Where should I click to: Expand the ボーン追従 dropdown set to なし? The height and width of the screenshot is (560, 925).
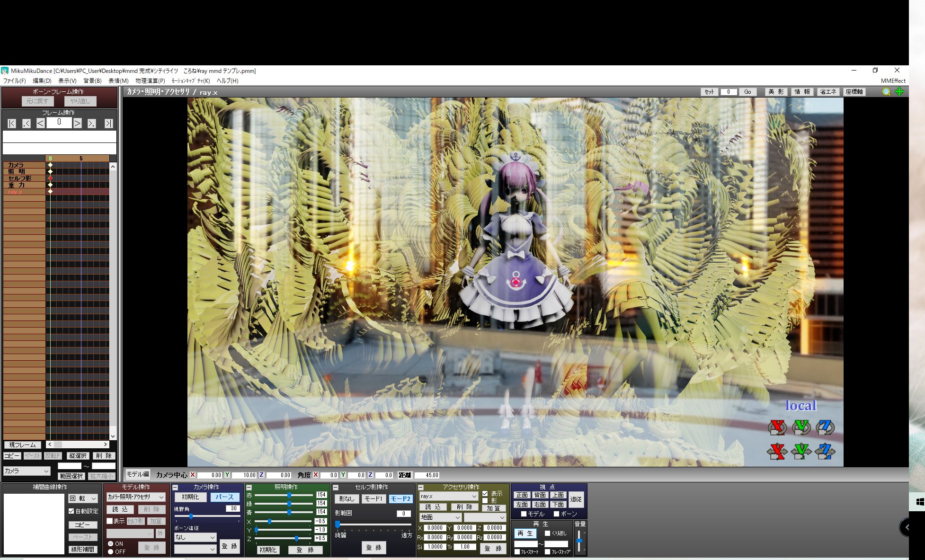195,537
